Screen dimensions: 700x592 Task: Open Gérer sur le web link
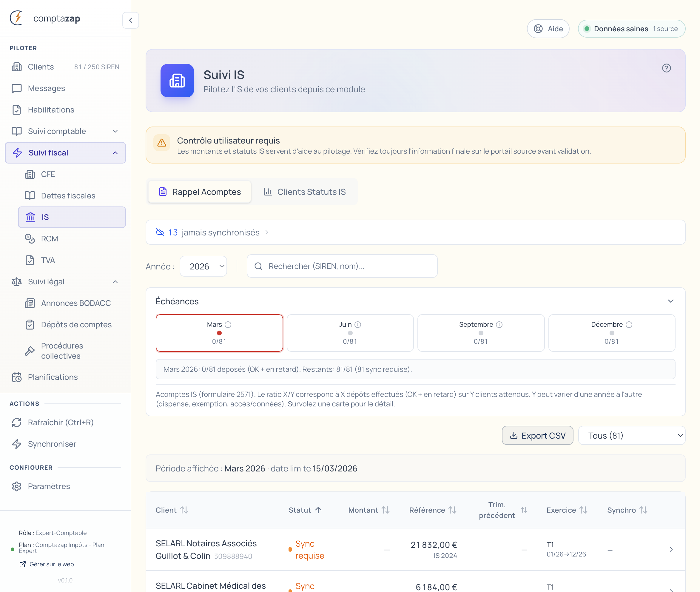click(x=51, y=564)
